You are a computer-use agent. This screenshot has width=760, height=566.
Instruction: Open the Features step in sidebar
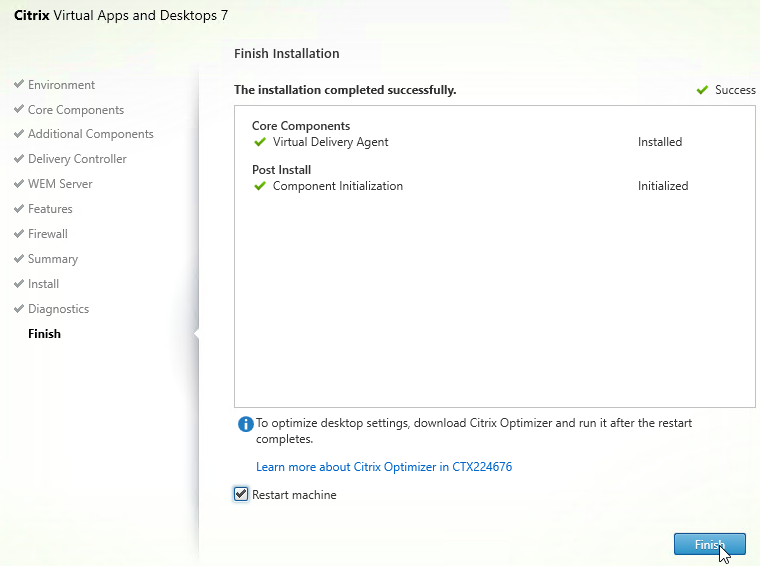coord(50,209)
